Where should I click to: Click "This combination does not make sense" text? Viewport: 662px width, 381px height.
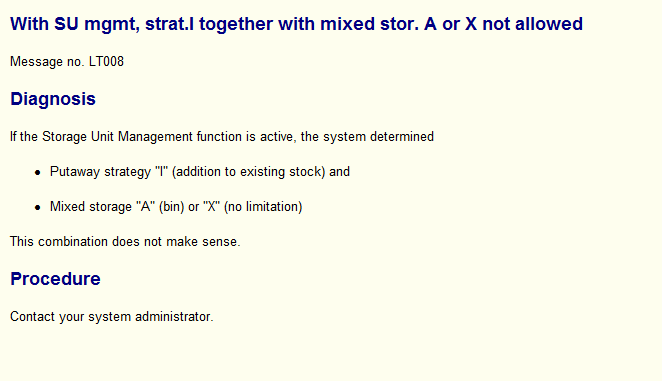point(125,242)
